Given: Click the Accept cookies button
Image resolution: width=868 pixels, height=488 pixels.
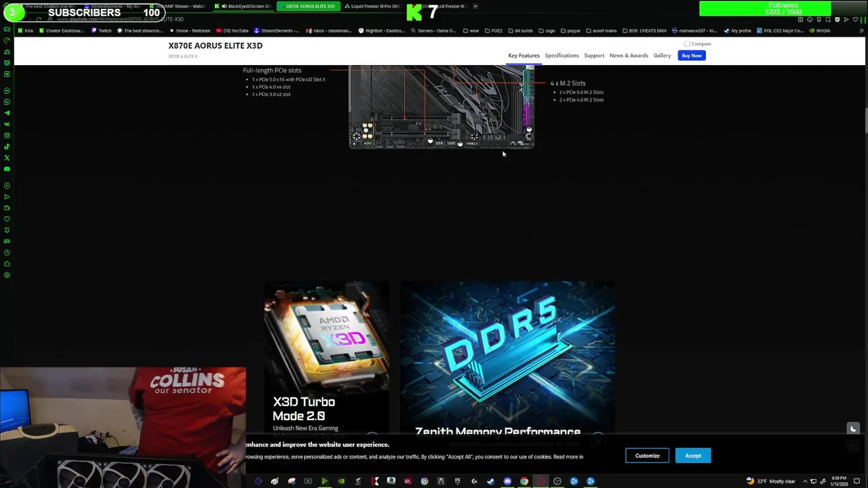Looking at the screenshot, I should 693,455.
